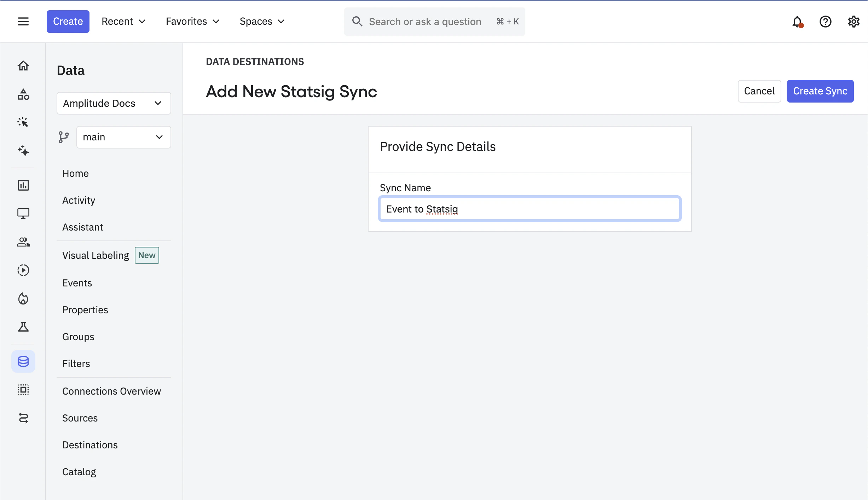Open the hamburger navigation menu
The height and width of the screenshot is (500, 868).
point(23,21)
